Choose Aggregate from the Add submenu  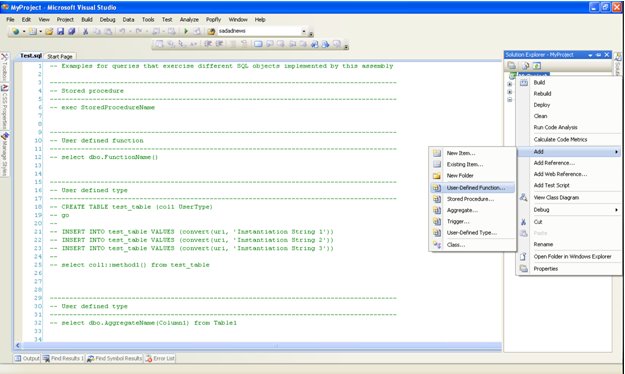point(473,210)
